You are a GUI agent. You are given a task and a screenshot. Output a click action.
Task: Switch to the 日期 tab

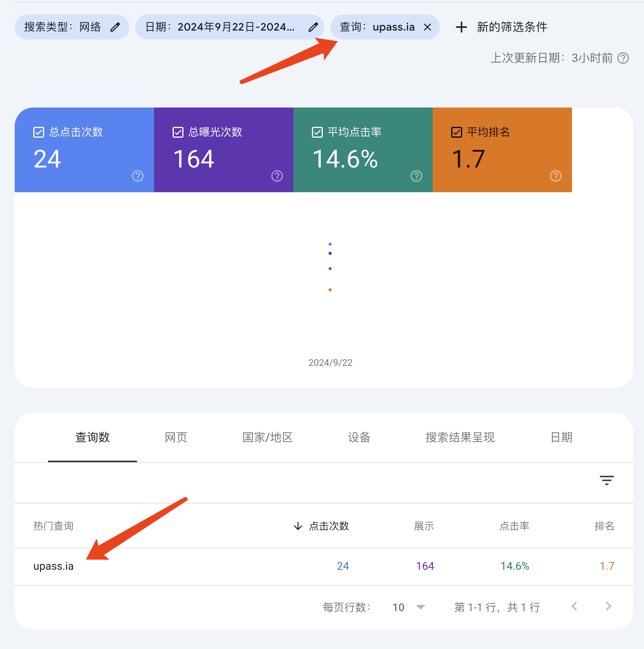point(562,437)
